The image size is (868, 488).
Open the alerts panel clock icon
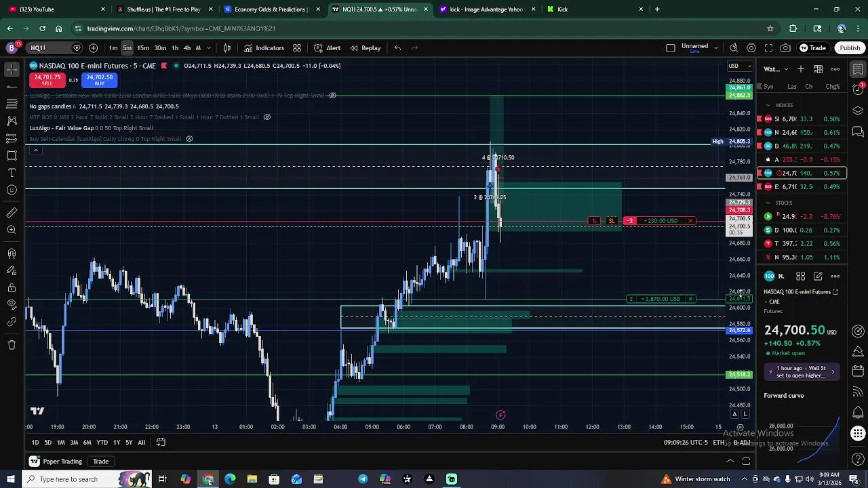pyautogui.click(x=858, y=90)
